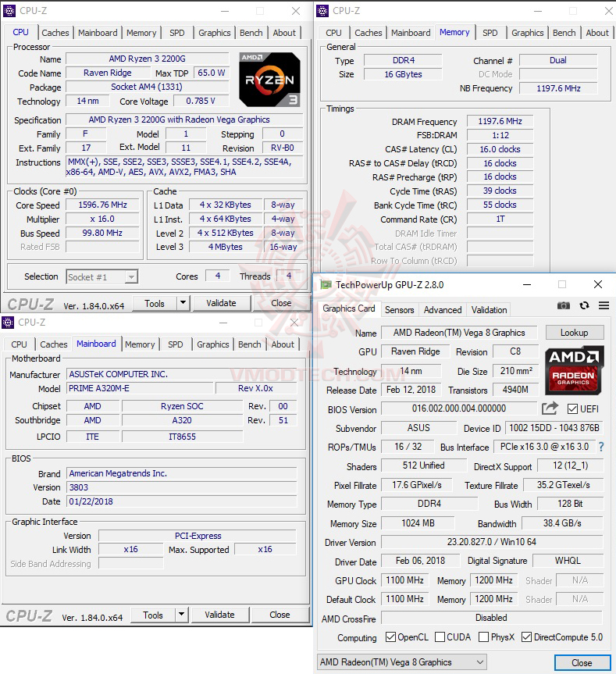Click Device ID value 1002 15DD - 1043 876B
This screenshot has width=616, height=674.
554,428
